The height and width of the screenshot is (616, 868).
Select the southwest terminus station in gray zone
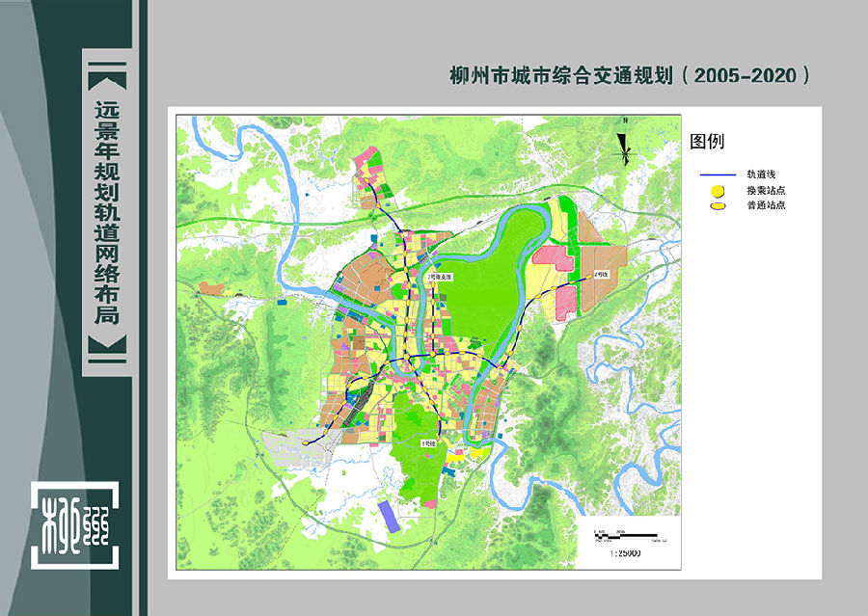coord(306,442)
